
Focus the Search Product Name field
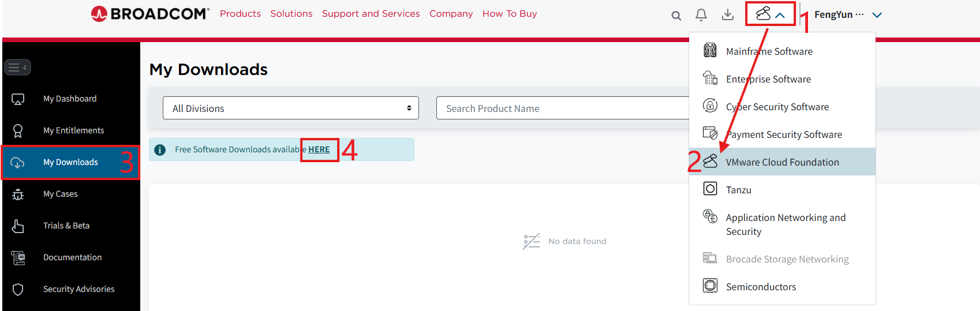(563, 108)
